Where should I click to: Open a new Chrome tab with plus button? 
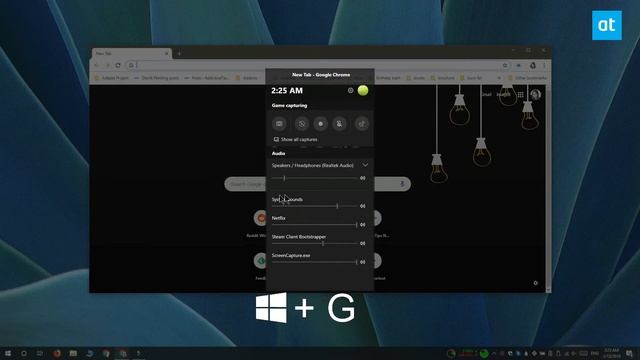pyautogui.click(x=179, y=53)
